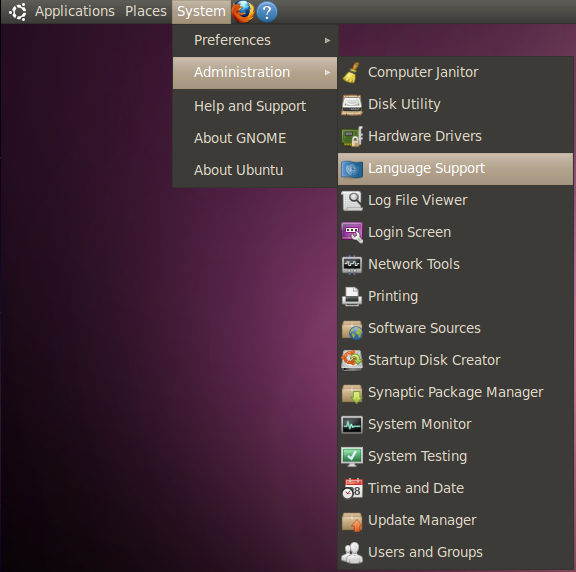This screenshot has height=572, width=576.
Task: Click the Disk Utility drive icon
Action: point(352,105)
